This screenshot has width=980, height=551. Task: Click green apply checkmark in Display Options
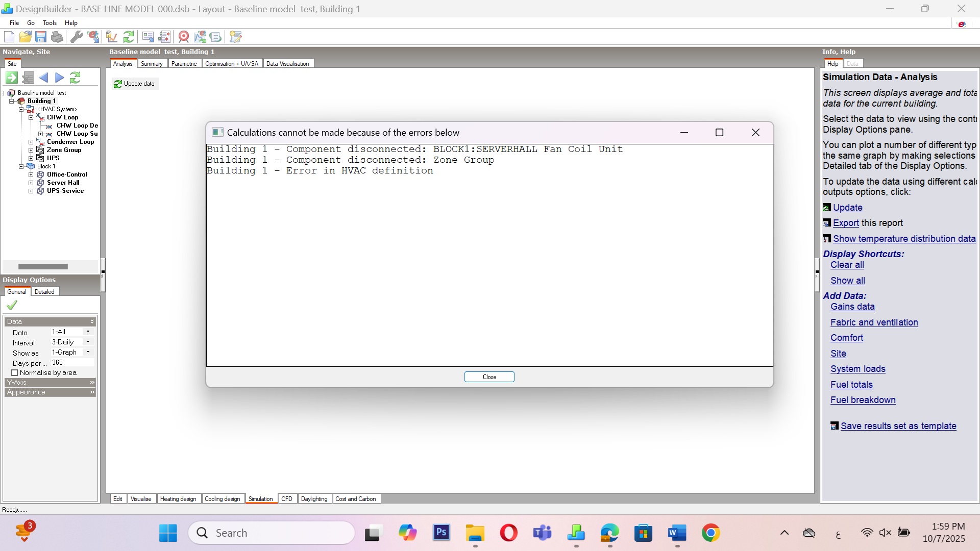[12, 305]
